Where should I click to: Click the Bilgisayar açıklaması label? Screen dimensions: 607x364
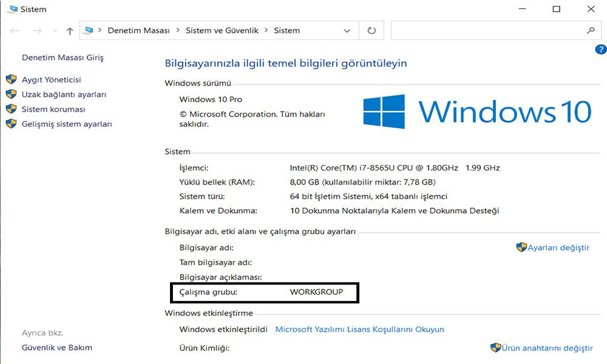[221, 277]
